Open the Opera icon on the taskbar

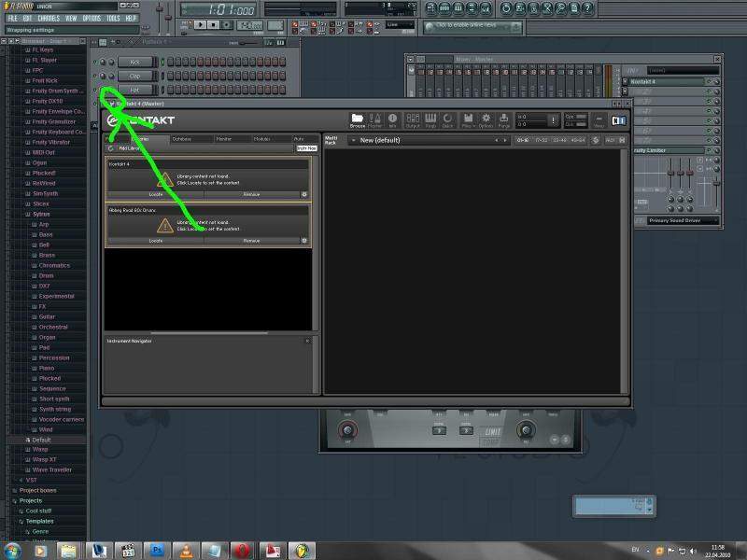(x=243, y=551)
